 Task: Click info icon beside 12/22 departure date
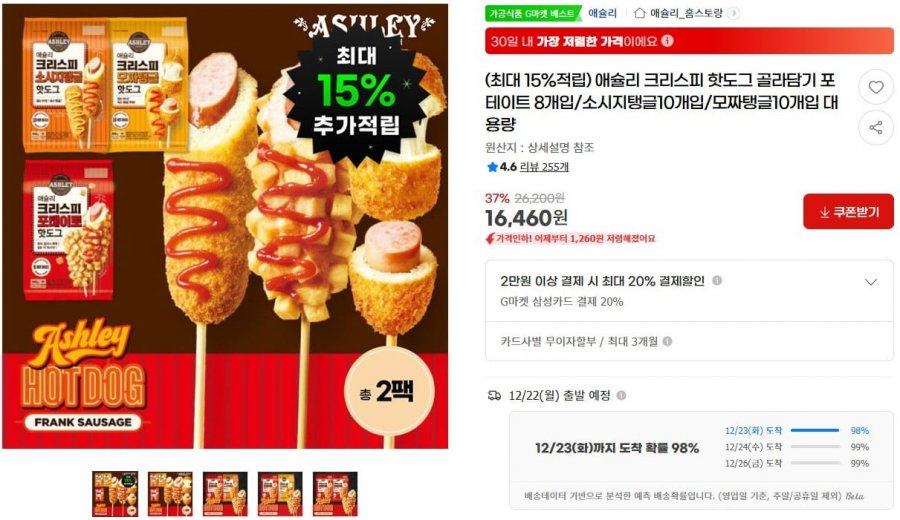[x=621, y=395]
